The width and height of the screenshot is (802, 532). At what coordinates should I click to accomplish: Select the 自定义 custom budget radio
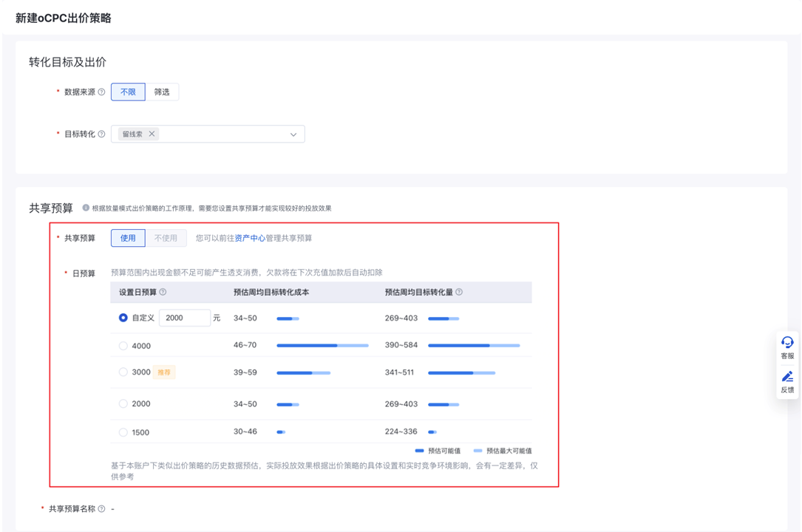pos(123,318)
